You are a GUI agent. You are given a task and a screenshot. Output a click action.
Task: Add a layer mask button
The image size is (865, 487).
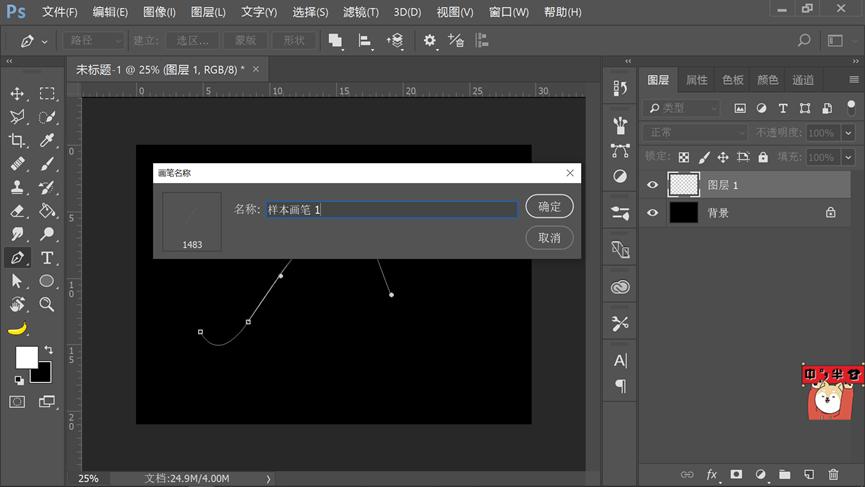pos(736,474)
